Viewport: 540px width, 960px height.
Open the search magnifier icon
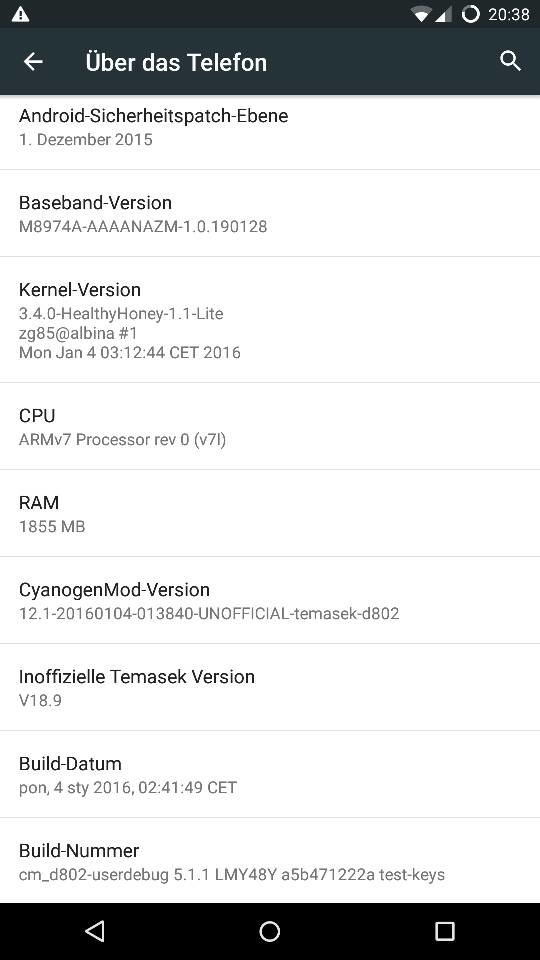pyautogui.click(x=510, y=61)
